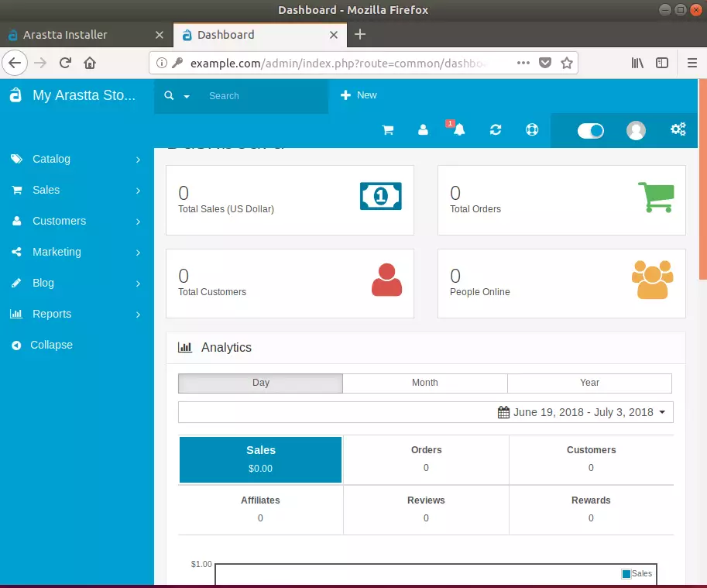Screen dimensions: 707x588
Task: Expand the Catalog menu chevron
Action: pyautogui.click(x=138, y=160)
